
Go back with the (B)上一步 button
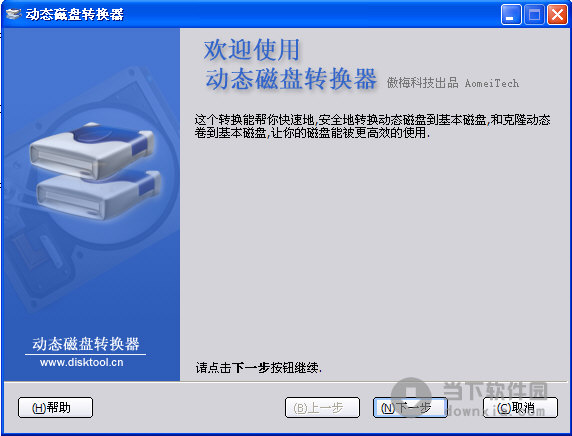point(322,408)
